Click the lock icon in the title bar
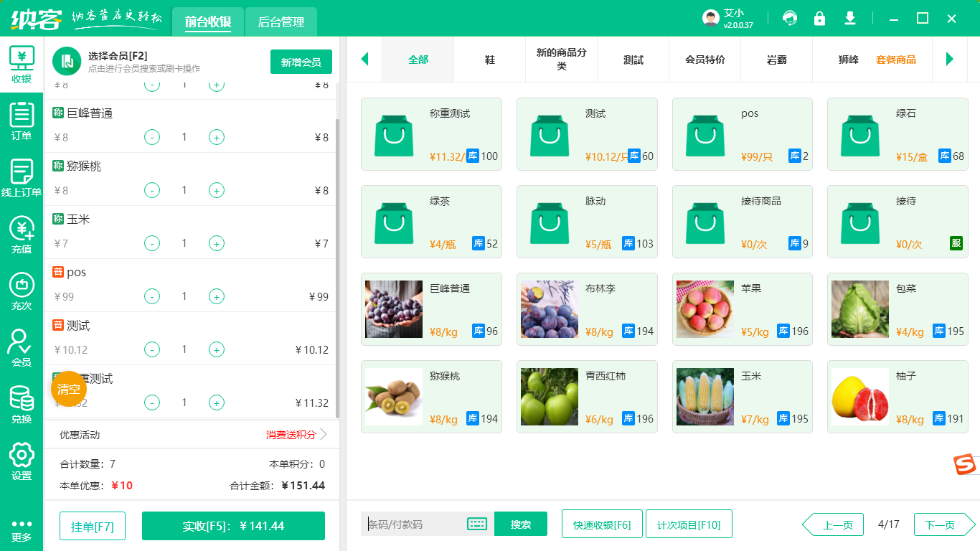 pyautogui.click(x=819, y=18)
